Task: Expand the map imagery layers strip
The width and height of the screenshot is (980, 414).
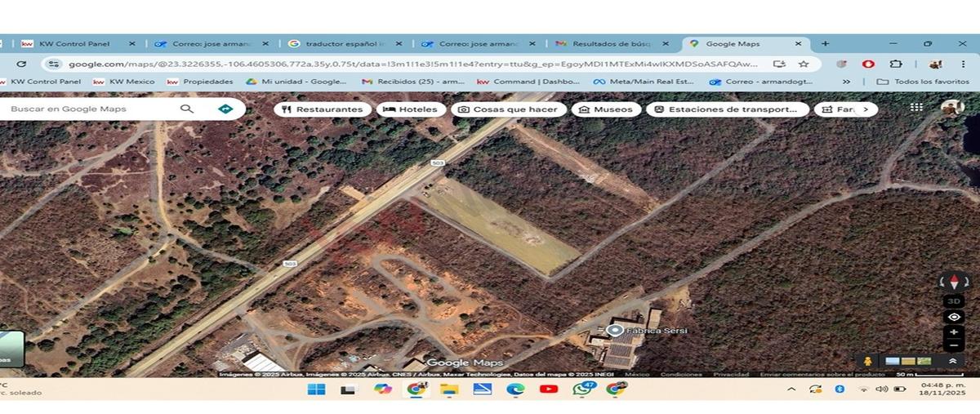Action: coord(952,361)
